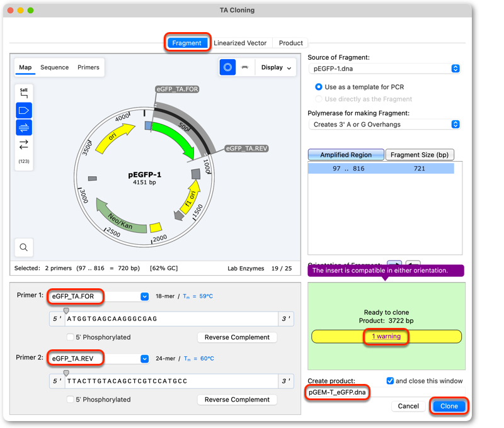The height and width of the screenshot is (428, 504).
Task: Select the Primers view tab
Action: coord(88,67)
